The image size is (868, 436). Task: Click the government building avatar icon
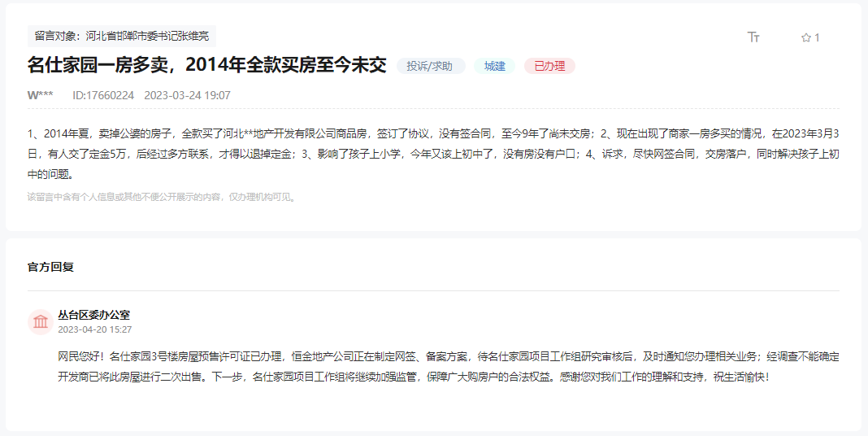click(x=41, y=322)
